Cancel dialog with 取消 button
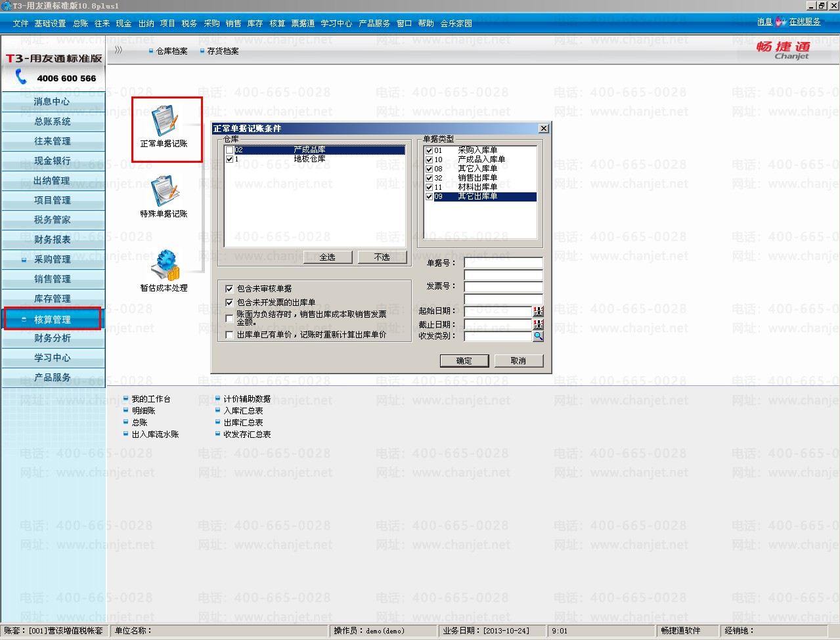Screen dimensions: 840x640 coord(518,360)
